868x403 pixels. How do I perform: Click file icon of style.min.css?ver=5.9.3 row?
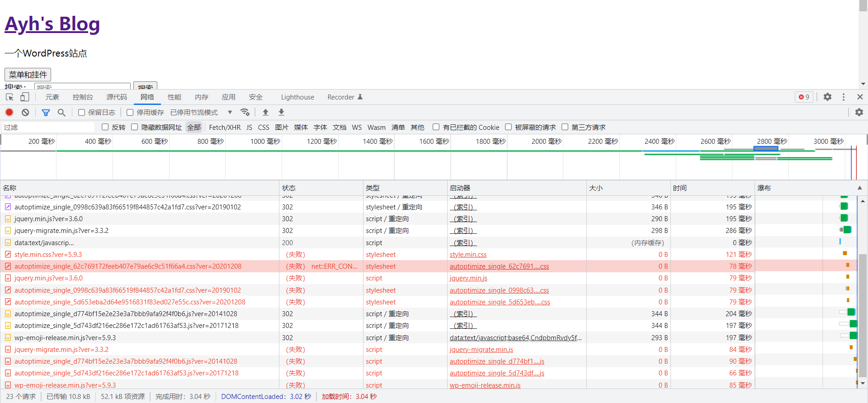(8, 254)
